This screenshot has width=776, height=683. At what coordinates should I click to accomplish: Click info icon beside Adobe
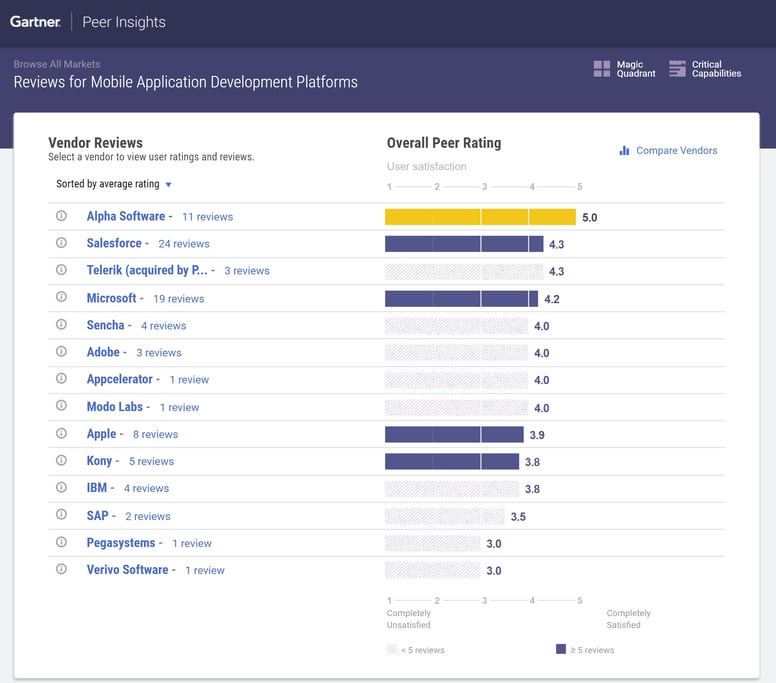[61, 351]
